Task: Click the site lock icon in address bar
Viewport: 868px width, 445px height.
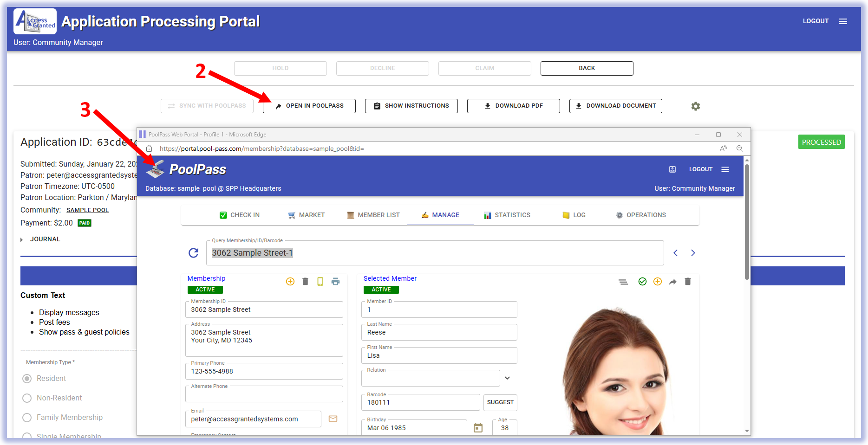Action: coord(149,148)
